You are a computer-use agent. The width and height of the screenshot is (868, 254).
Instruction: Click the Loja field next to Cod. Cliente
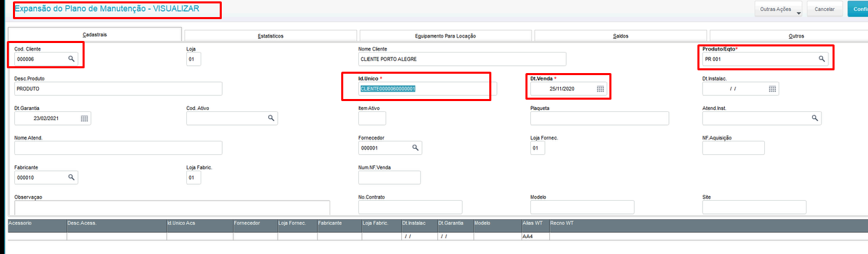[194, 59]
